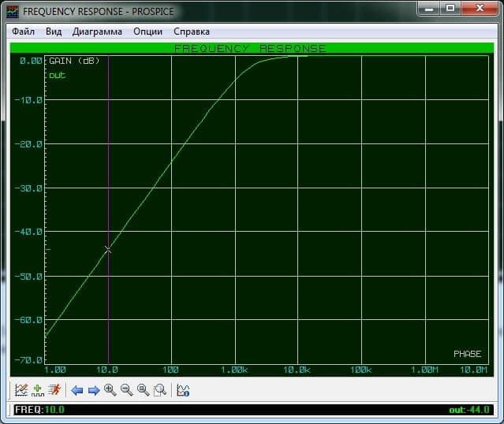Click the zoom to fit all magnifier icon
The width and height of the screenshot is (504, 424).
(x=143, y=390)
